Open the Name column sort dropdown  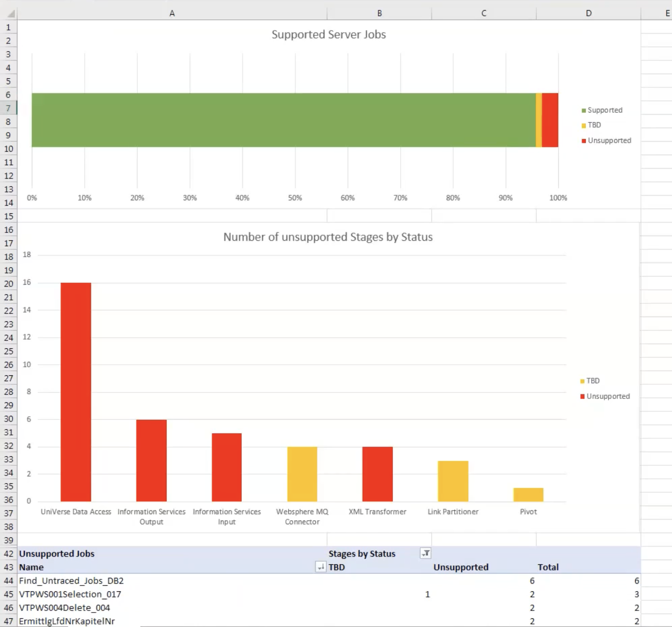pos(320,567)
